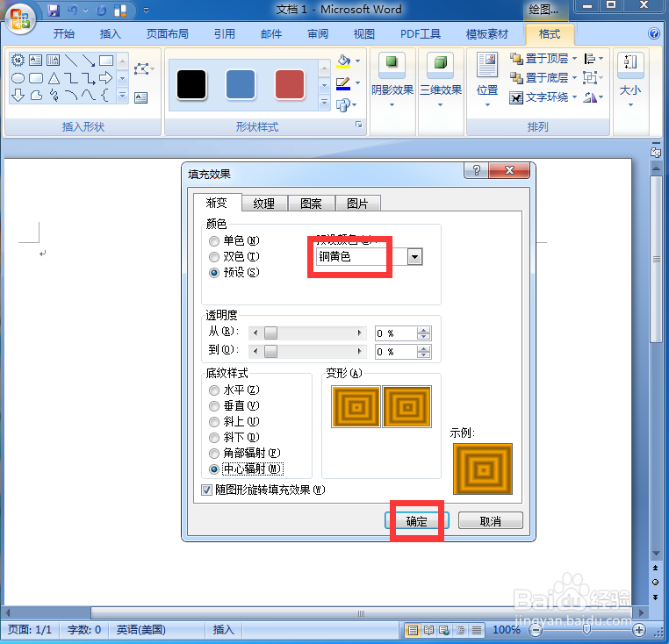Select the rectangle shape

106,61
